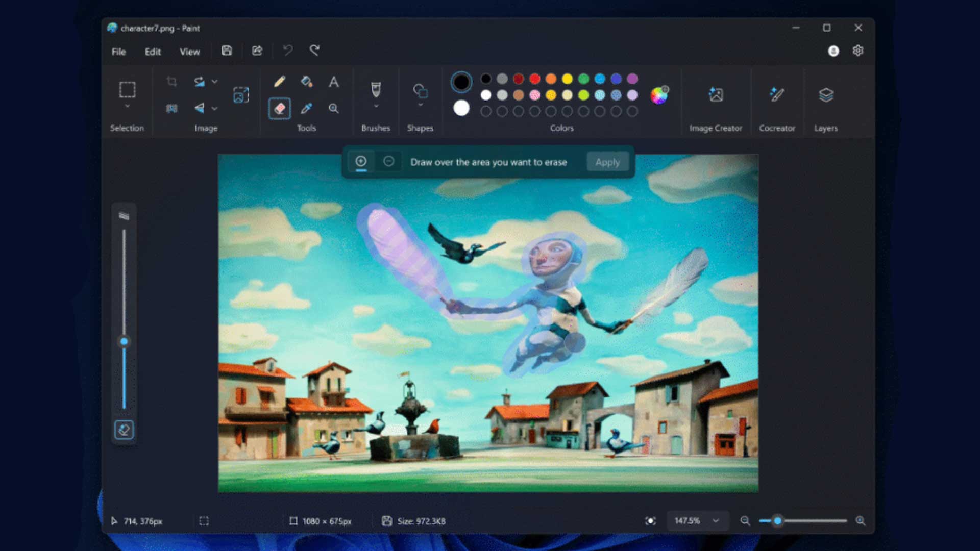Click the Flip image icon
Viewport: 980px width, 551px height.
199,108
